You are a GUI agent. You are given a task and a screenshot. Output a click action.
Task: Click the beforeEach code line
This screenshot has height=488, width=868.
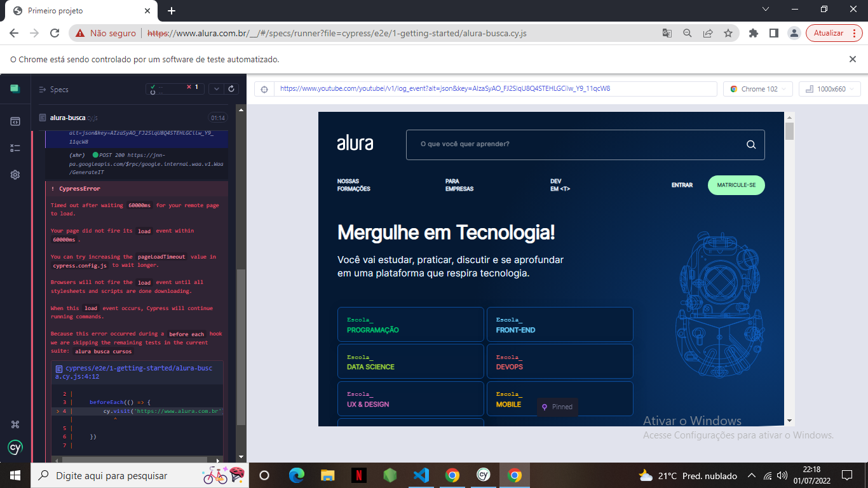click(x=120, y=402)
